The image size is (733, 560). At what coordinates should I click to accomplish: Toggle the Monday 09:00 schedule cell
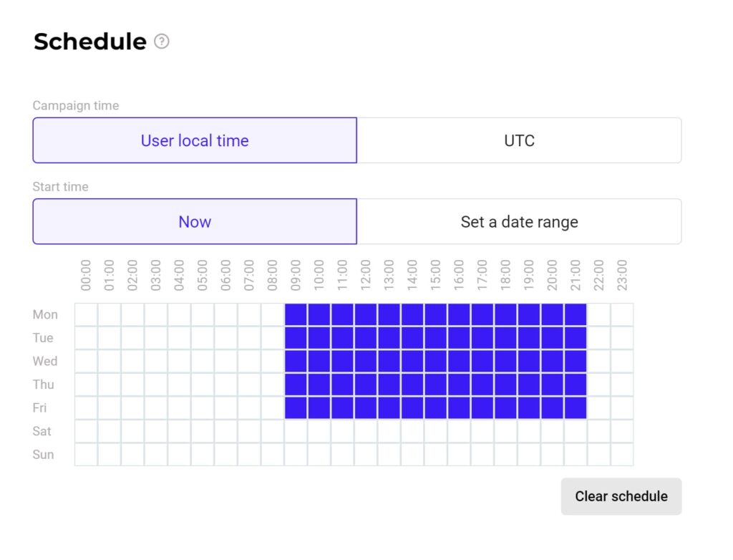click(296, 314)
